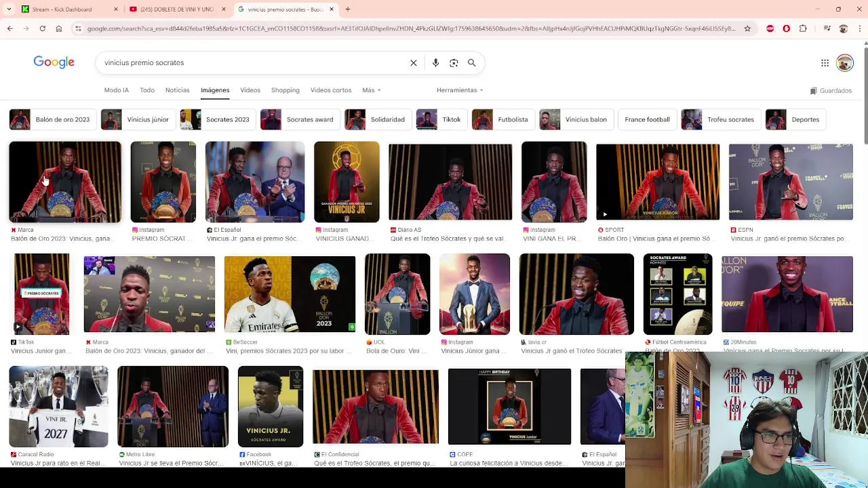Viewport: 868px width, 488px height.
Task: Select the Shopping results tab
Action: 285,90
